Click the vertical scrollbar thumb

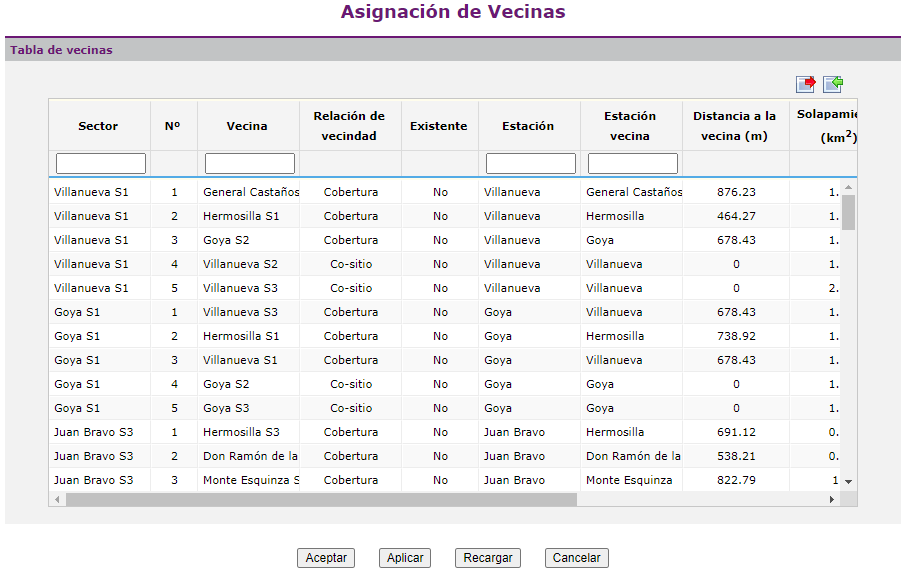848,212
